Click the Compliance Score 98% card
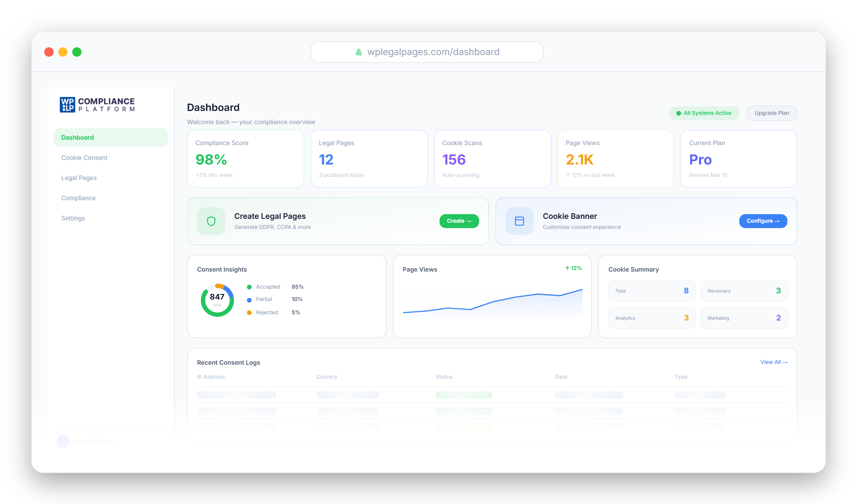Image resolution: width=857 pixels, height=504 pixels. click(x=245, y=159)
